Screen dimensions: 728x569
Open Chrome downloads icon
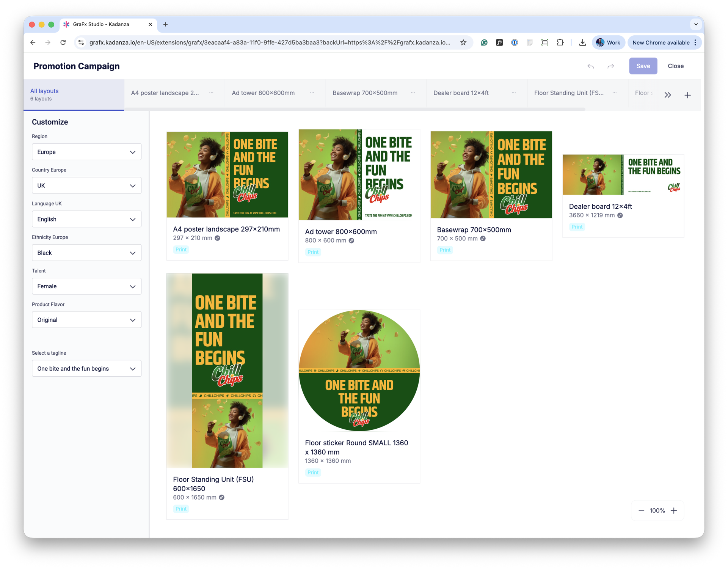pyautogui.click(x=582, y=42)
